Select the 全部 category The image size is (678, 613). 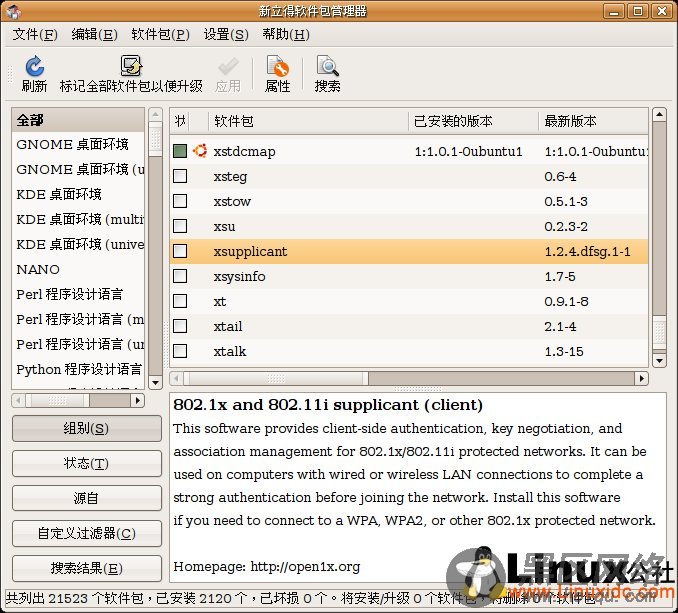[x=78, y=120]
